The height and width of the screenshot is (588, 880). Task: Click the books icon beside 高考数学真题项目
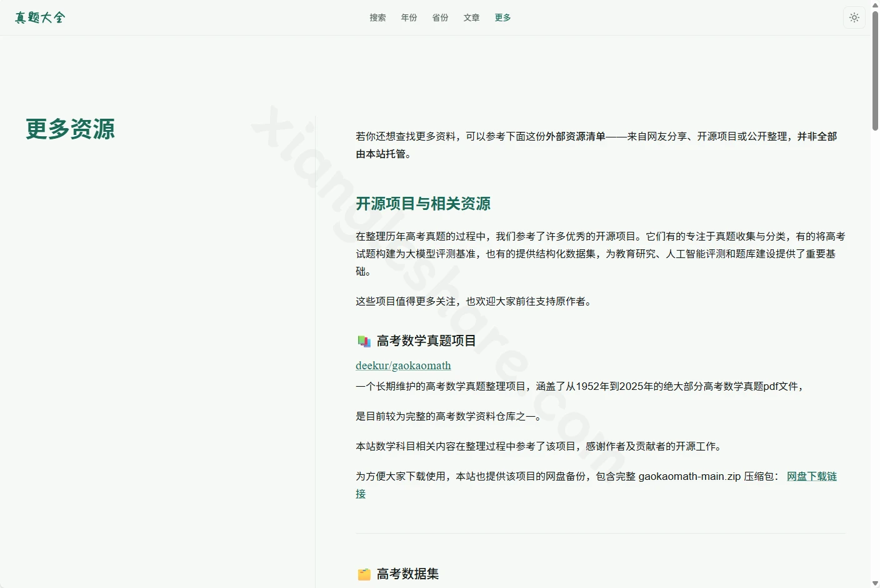coord(364,341)
